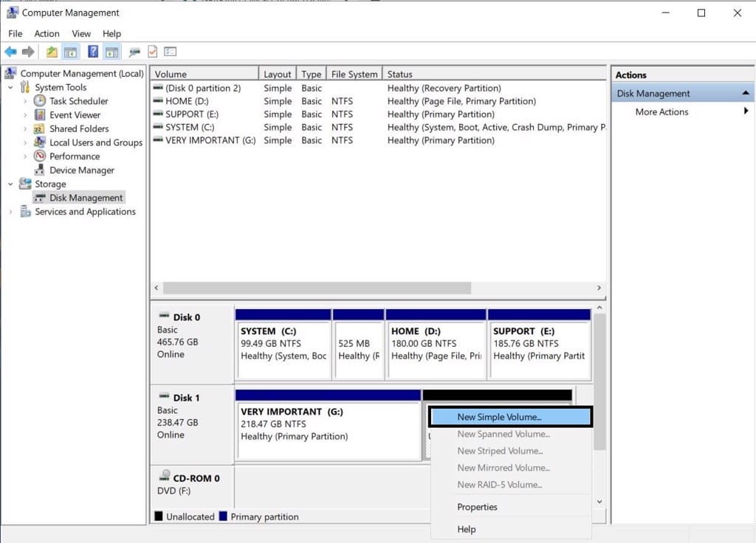This screenshot has height=543, width=756.
Task: Expand the Task Scheduler node
Action: (x=25, y=101)
